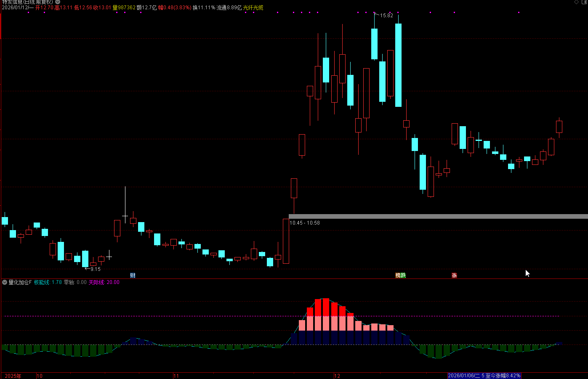Click the 2026/01/06 date range info label
Image resolution: width=588 pixels, height=379 pixels.
pyautogui.click(x=484, y=376)
